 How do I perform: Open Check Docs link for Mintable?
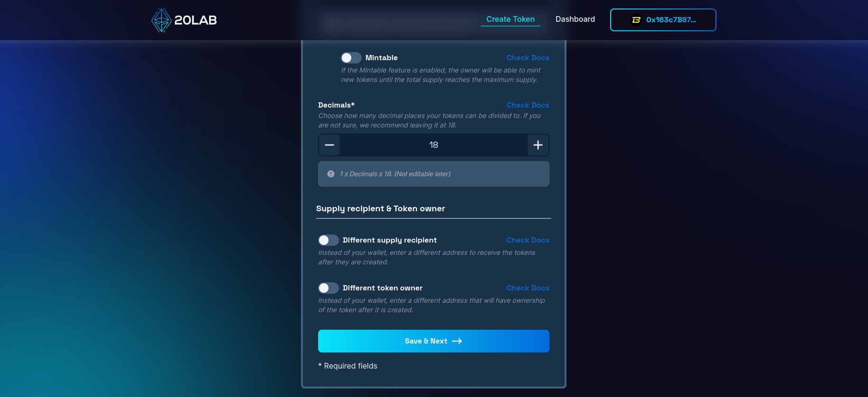click(528, 58)
